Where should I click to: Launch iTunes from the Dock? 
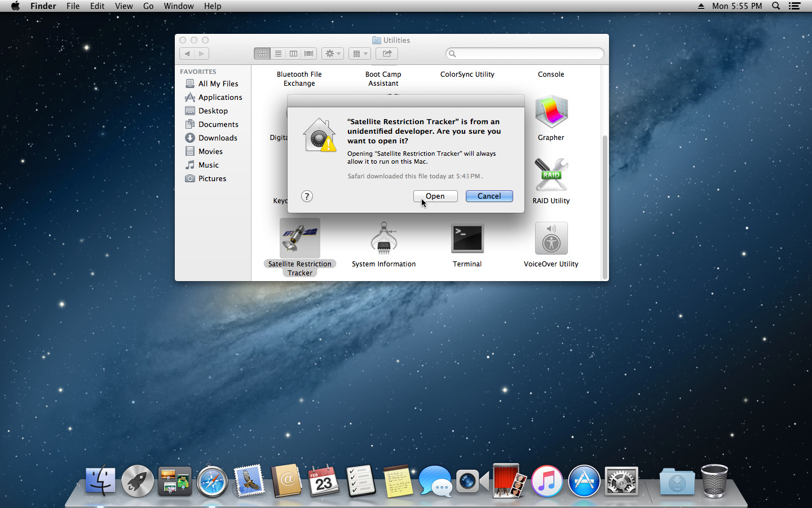click(546, 481)
